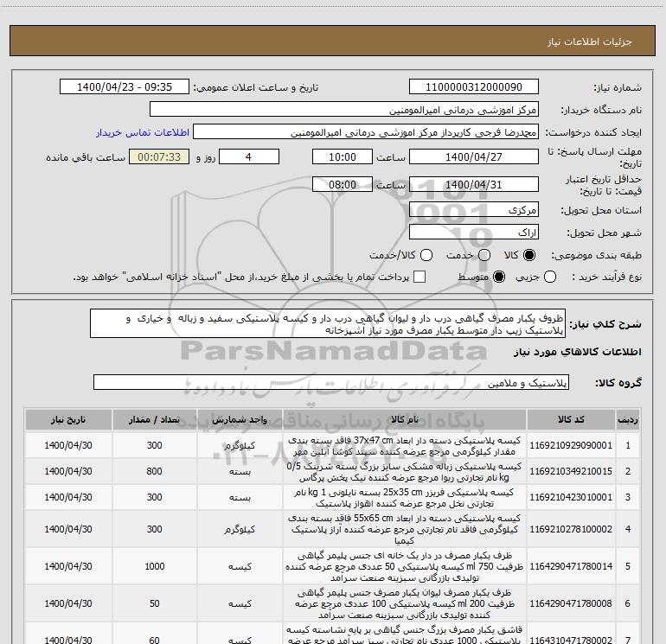Image resolution: width=666 pixels, height=644 pixels.
Task: Click product code 1169210423010001
Action: click(x=571, y=498)
